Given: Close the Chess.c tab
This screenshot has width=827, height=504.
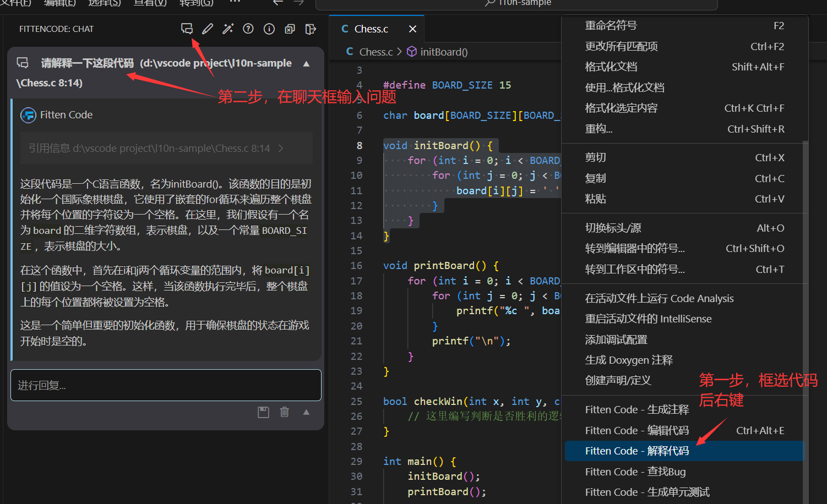Looking at the screenshot, I should [x=413, y=29].
